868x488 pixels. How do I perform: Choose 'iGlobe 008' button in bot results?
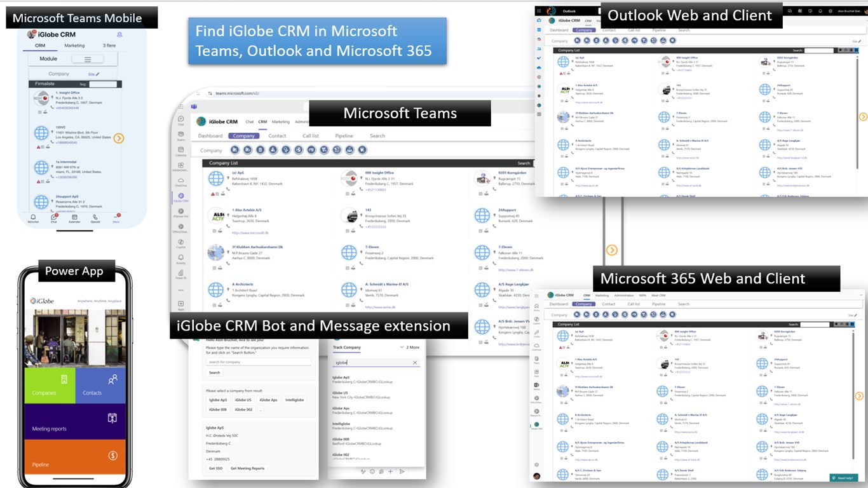(x=218, y=410)
